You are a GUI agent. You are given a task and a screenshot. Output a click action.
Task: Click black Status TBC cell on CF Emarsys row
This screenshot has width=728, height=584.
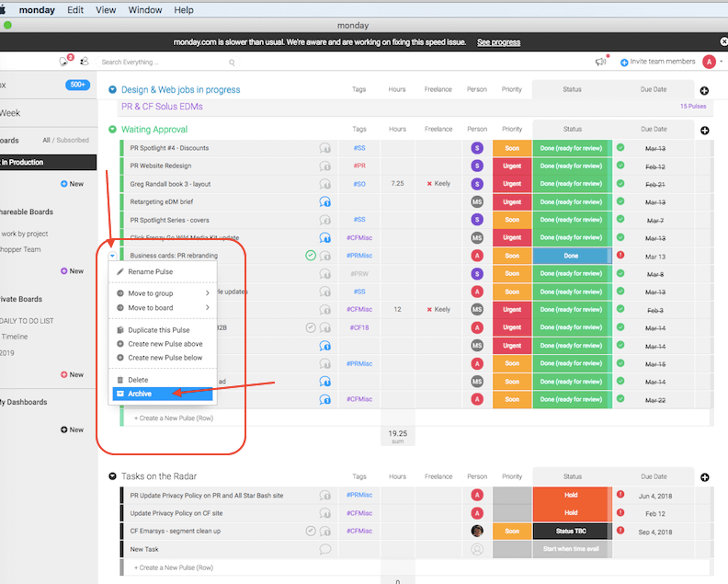[572, 532]
